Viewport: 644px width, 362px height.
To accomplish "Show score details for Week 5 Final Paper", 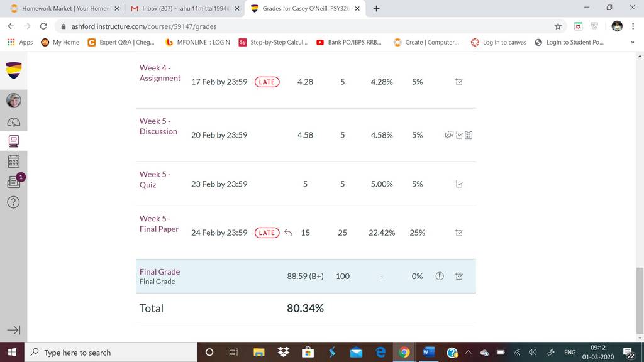I will click(x=458, y=233).
